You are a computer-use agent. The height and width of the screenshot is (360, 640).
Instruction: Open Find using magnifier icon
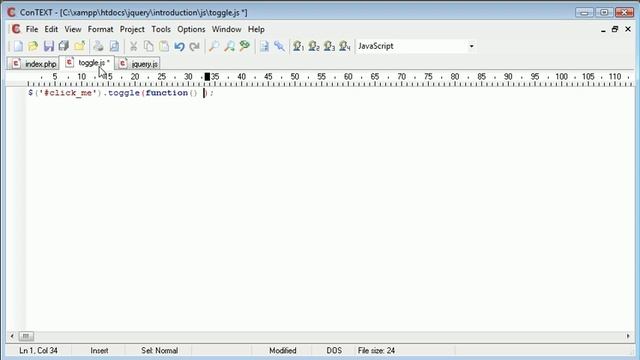(213, 46)
